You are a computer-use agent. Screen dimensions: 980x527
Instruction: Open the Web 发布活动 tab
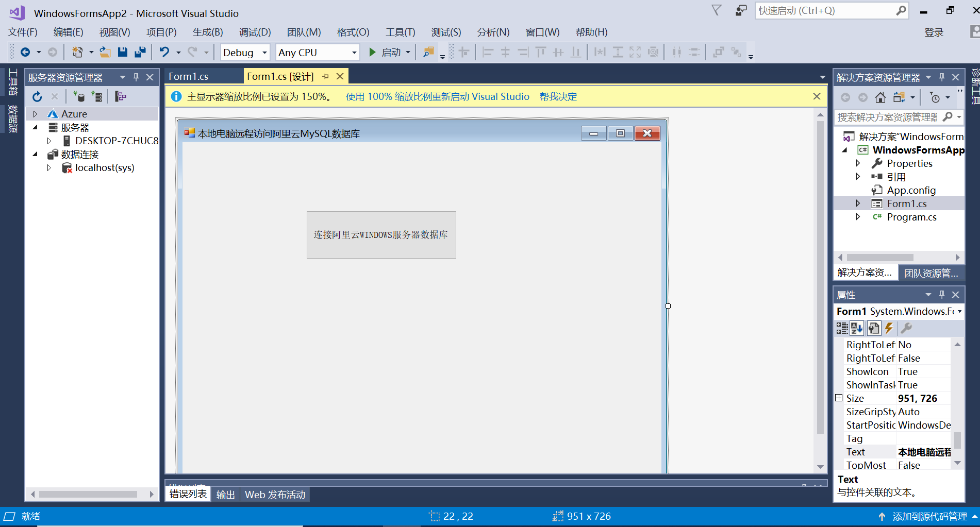coord(275,495)
